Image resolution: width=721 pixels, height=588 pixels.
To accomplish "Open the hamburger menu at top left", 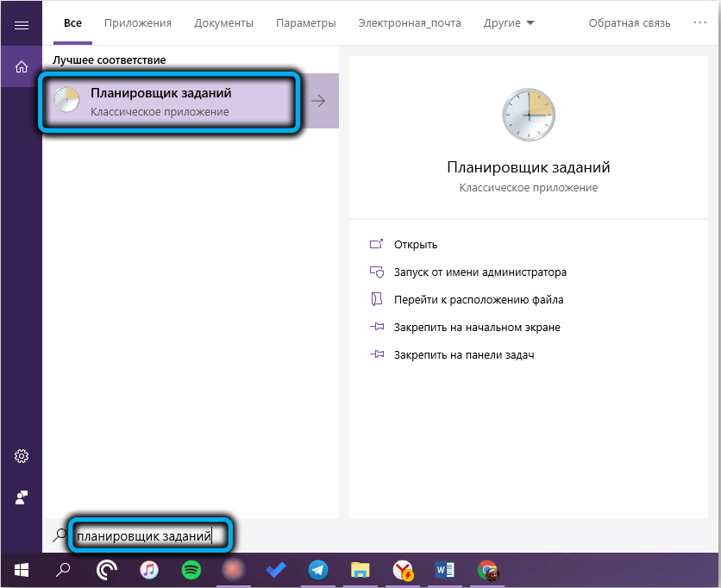I will pyautogui.click(x=22, y=25).
